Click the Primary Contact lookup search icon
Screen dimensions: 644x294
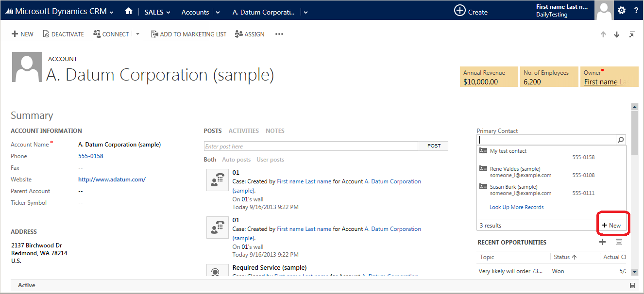(x=621, y=140)
